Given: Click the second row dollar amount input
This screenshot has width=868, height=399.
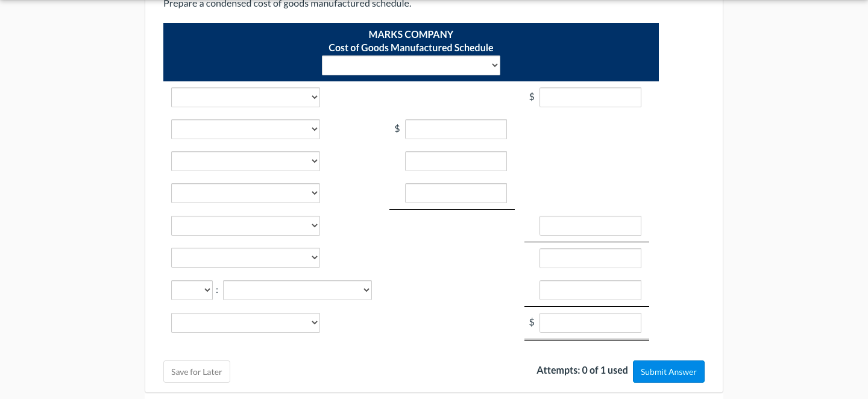Looking at the screenshot, I should pyautogui.click(x=456, y=129).
